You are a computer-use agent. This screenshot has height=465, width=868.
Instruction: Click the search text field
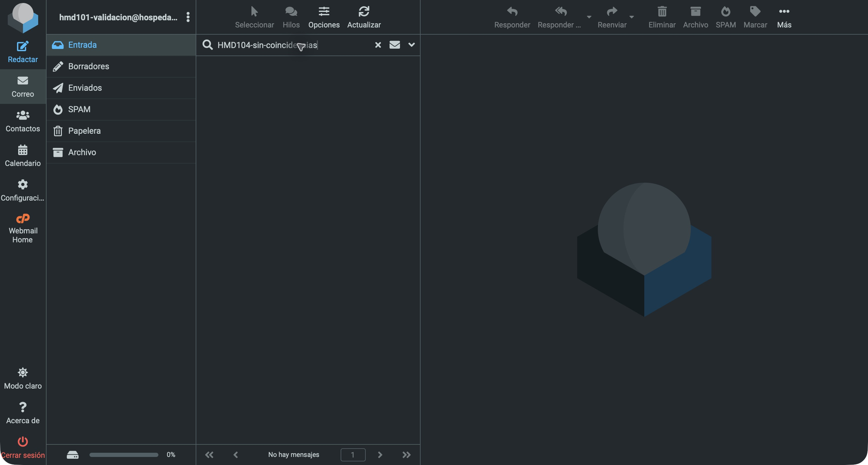tap(293, 45)
